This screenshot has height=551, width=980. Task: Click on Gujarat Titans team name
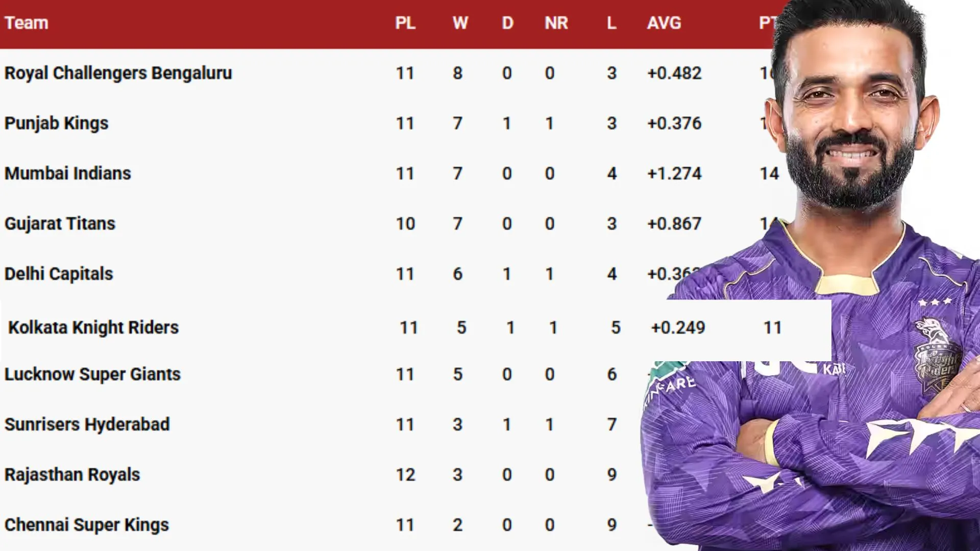pos(60,223)
